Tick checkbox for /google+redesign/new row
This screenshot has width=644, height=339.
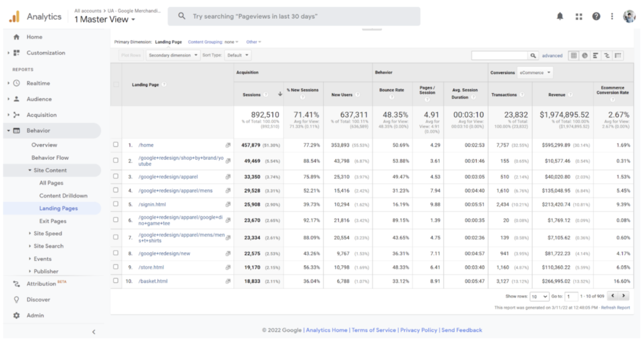point(116,253)
